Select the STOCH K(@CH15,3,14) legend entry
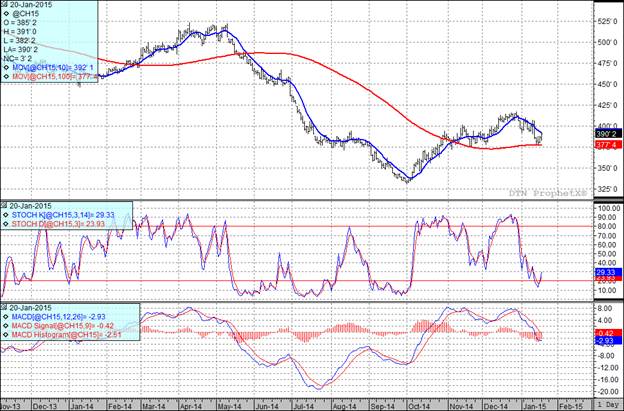This screenshot has height=411, width=624. [63, 215]
